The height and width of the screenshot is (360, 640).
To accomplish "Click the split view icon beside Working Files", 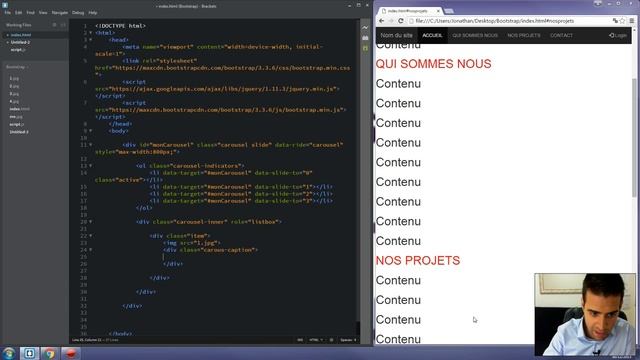I will pos(63,25).
